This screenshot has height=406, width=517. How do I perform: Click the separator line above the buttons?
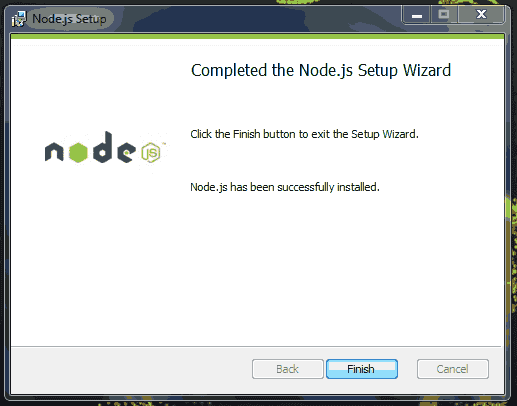pos(256,347)
